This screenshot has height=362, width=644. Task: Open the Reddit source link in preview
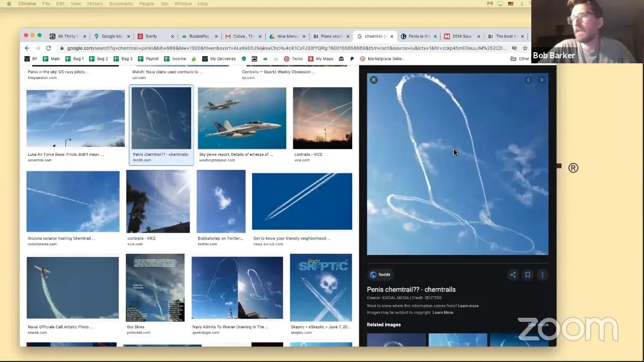(x=380, y=275)
